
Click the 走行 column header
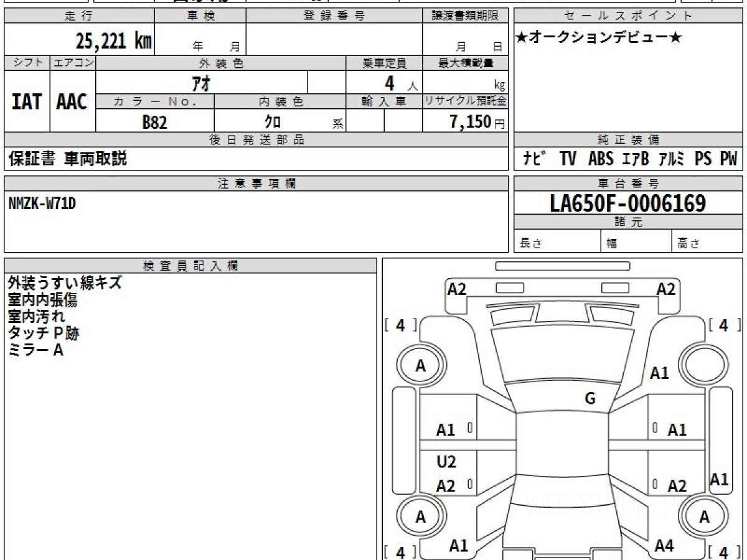tap(78, 16)
